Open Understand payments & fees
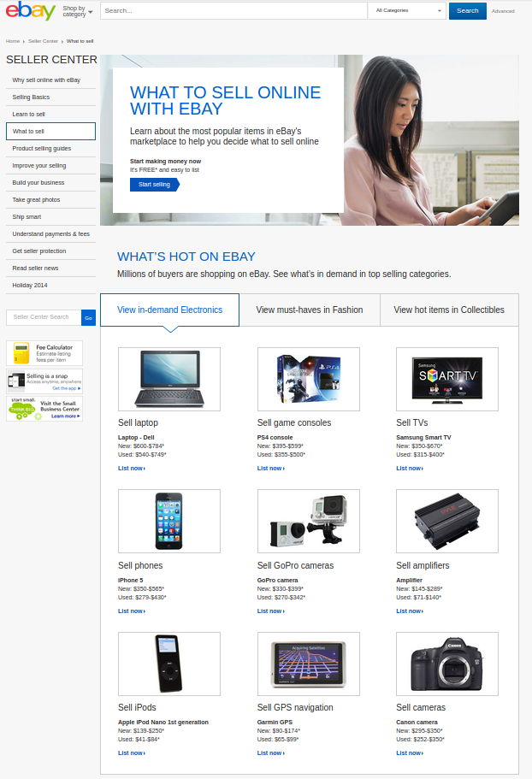532x779 pixels. click(x=50, y=234)
